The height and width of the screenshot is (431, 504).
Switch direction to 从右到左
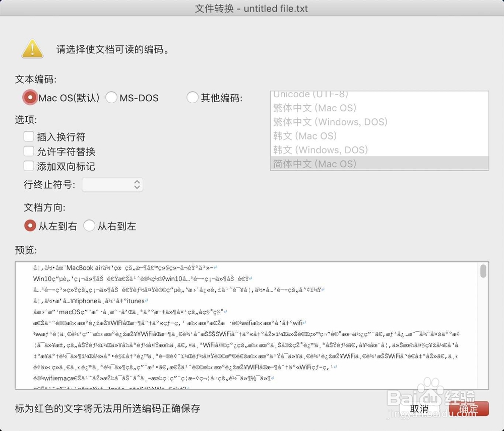click(x=89, y=226)
